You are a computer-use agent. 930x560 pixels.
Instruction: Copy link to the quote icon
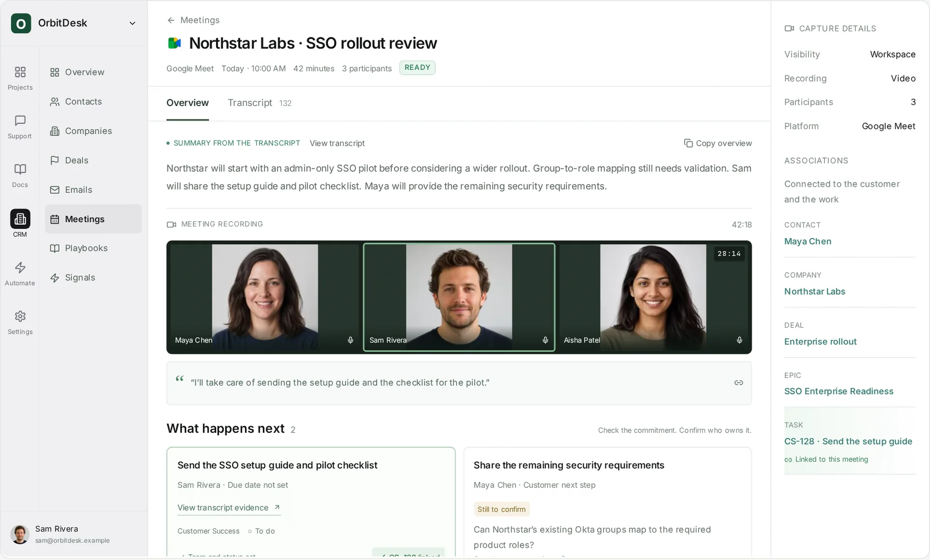click(x=739, y=383)
